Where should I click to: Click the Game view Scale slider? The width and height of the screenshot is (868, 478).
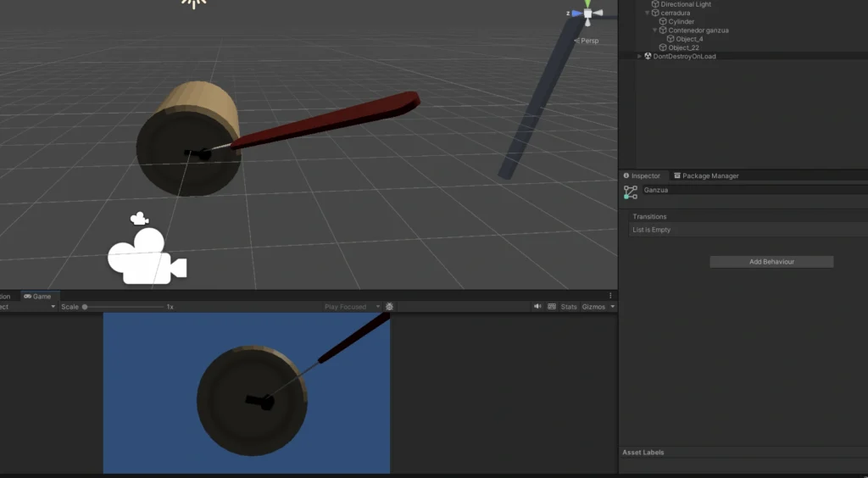point(123,307)
